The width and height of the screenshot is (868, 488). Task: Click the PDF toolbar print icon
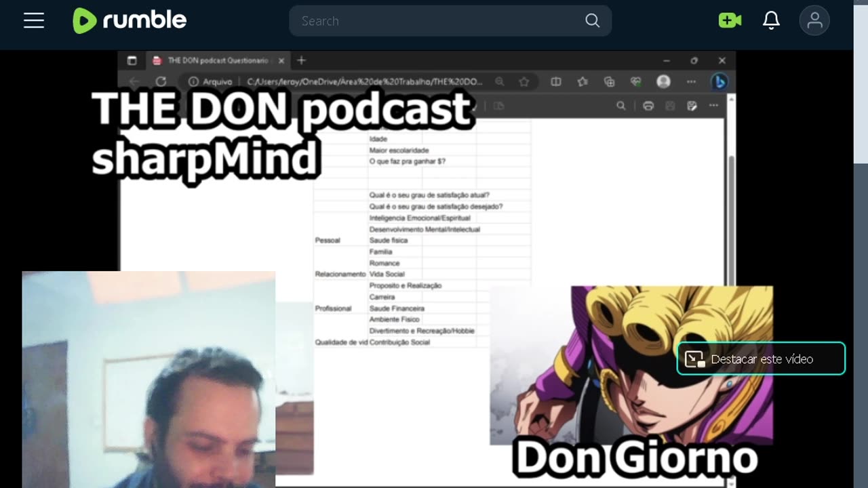(x=648, y=106)
